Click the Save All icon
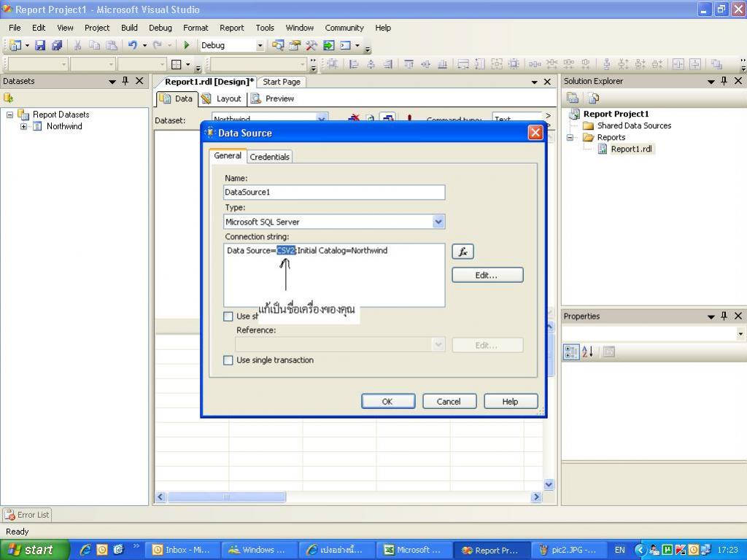Viewport: 747px width, 560px height. click(x=57, y=45)
